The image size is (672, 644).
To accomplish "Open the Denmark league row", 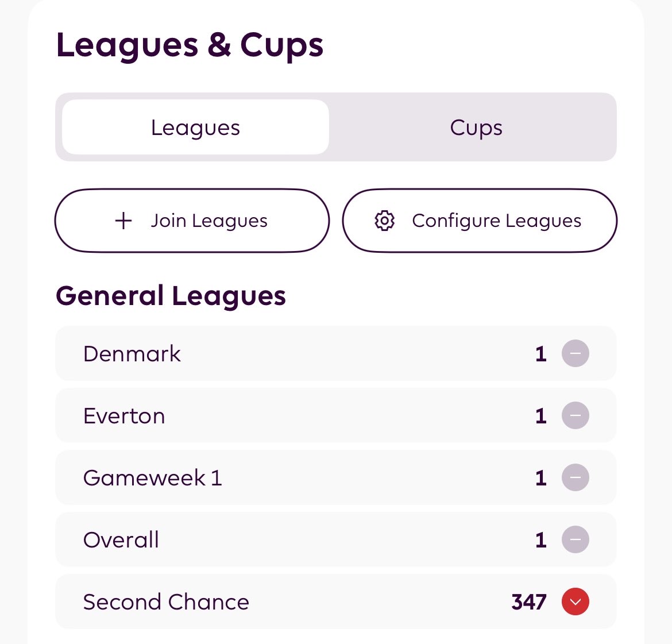I will tap(336, 353).
